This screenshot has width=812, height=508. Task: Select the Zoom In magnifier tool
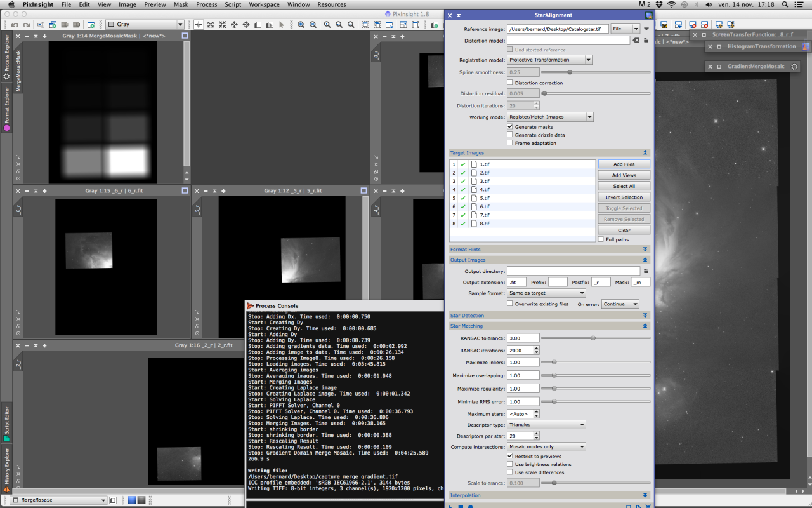click(x=301, y=25)
